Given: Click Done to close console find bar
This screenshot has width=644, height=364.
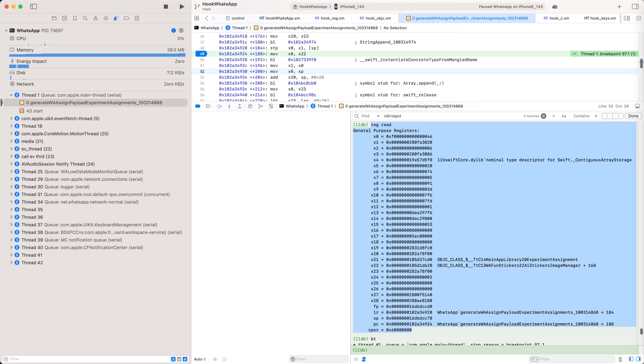Looking at the screenshot, I should pyautogui.click(x=633, y=116).
